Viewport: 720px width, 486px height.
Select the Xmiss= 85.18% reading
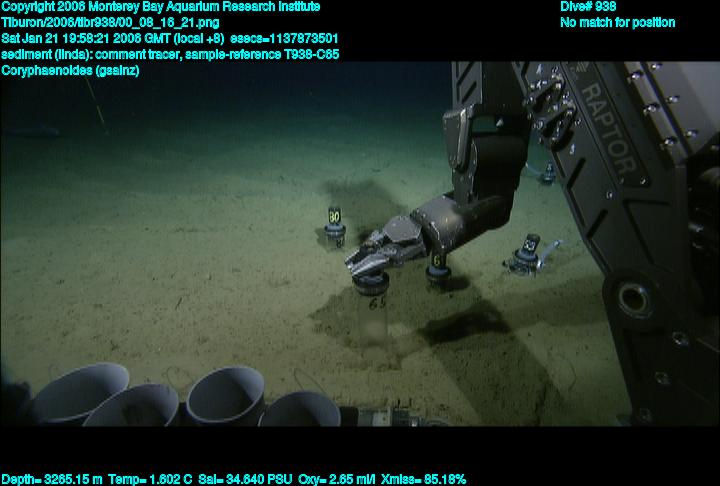pyautogui.click(x=423, y=480)
